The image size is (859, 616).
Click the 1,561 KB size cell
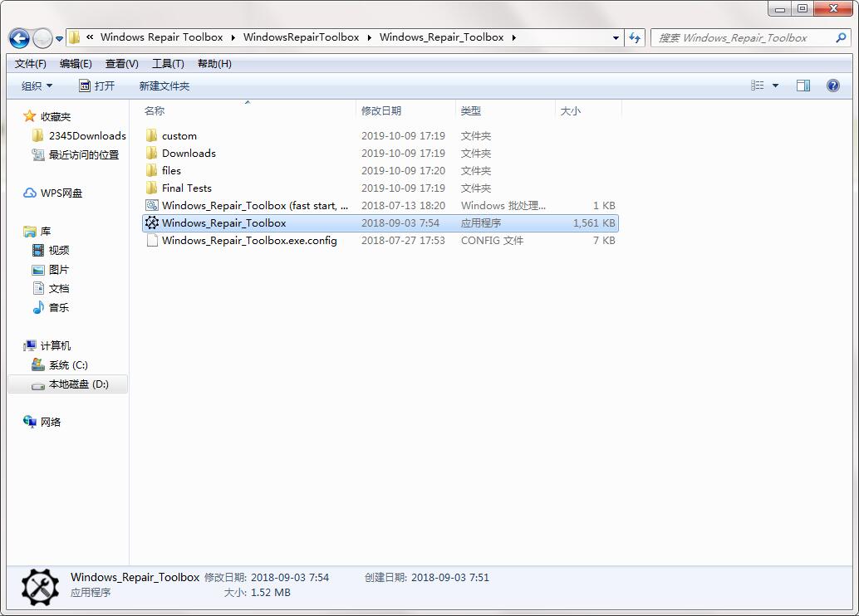coord(594,222)
